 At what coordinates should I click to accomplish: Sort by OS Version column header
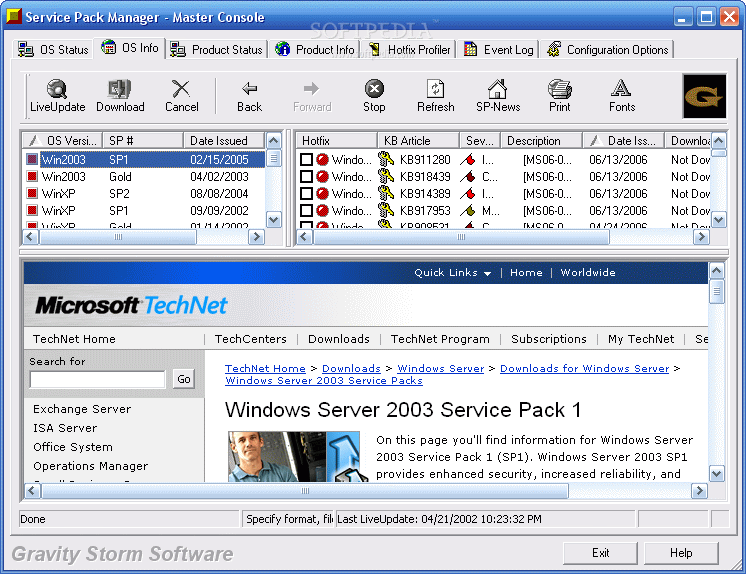62,140
